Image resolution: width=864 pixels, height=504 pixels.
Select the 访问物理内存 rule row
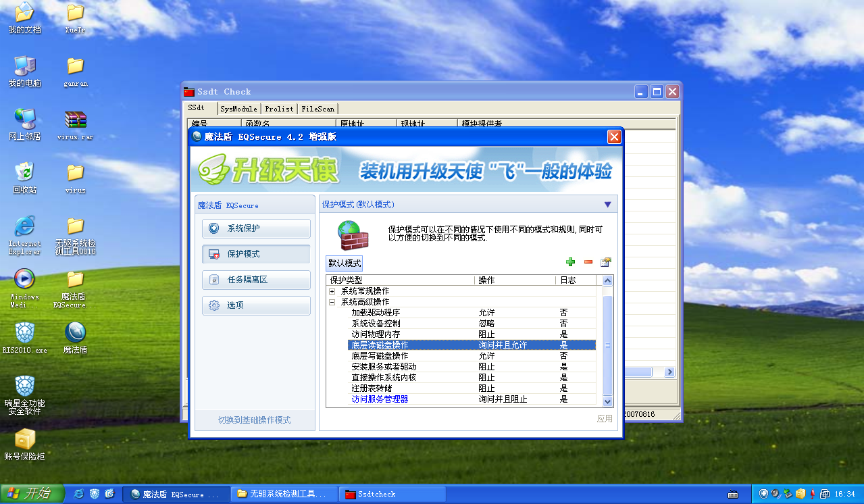click(x=472, y=334)
